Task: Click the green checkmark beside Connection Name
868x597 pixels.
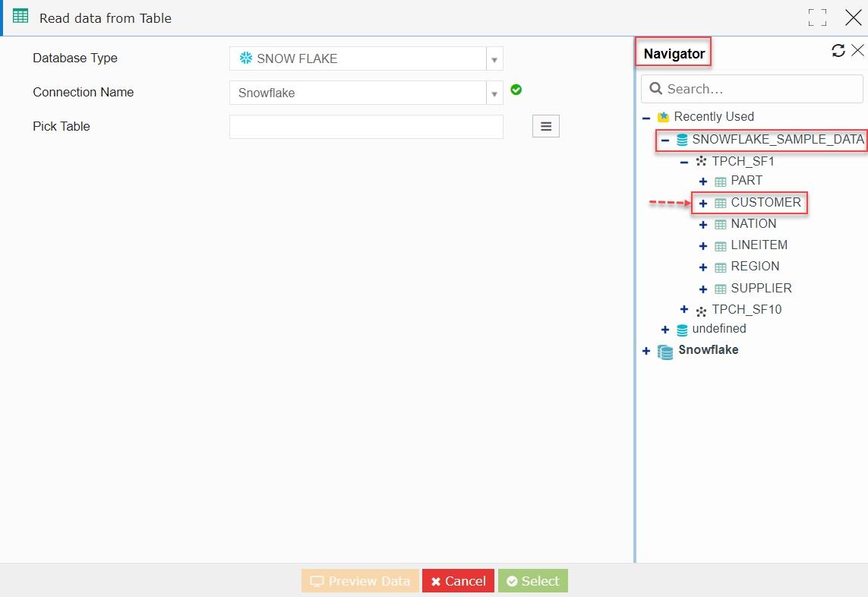Action: (516, 90)
